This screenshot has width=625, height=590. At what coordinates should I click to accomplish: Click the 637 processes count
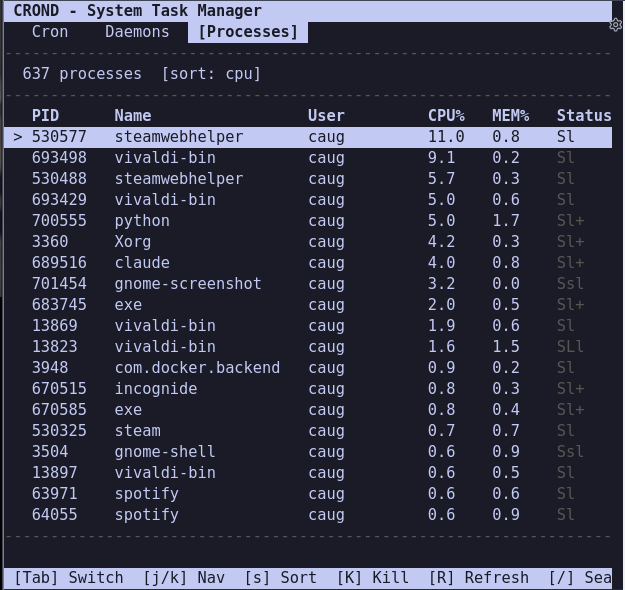pyautogui.click(x=82, y=74)
